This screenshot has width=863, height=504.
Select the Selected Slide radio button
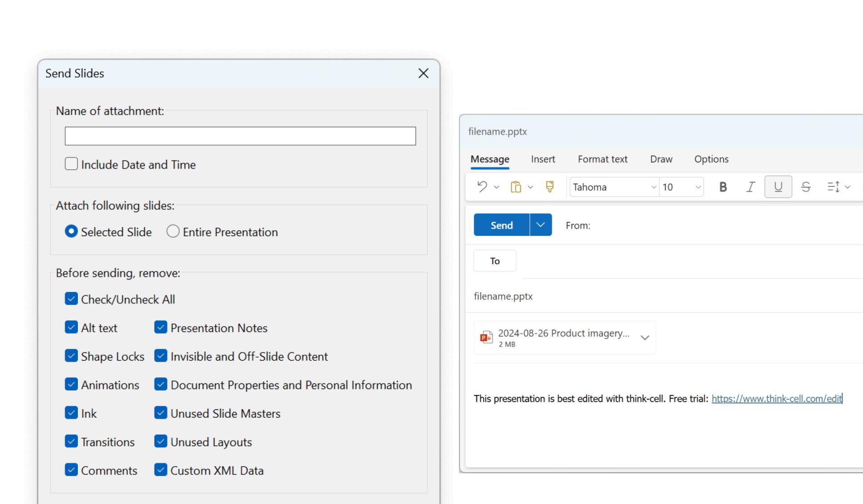71,231
